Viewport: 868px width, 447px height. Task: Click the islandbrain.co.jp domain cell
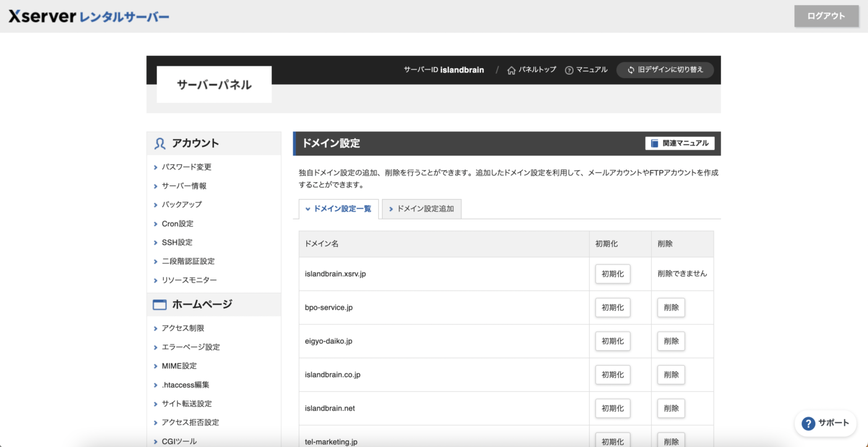[x=444, y=374]
